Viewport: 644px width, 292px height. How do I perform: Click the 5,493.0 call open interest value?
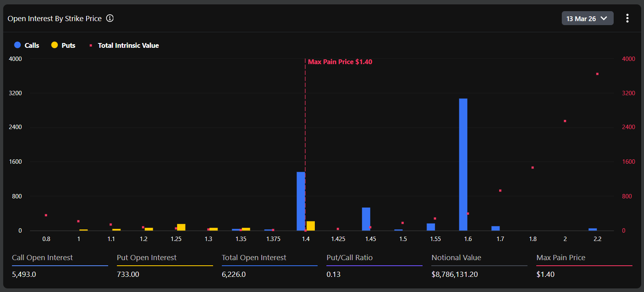(24, 274)
